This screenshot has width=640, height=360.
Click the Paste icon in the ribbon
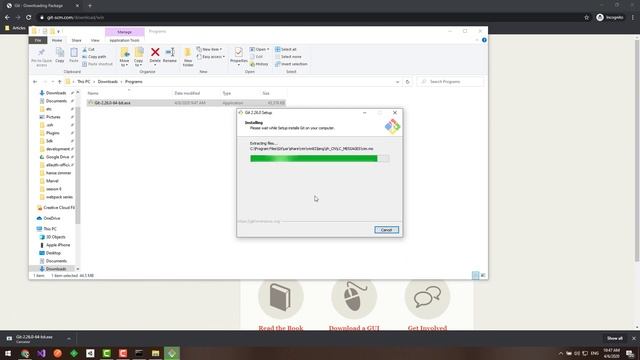pyautogui.click(x=73, y=55)
